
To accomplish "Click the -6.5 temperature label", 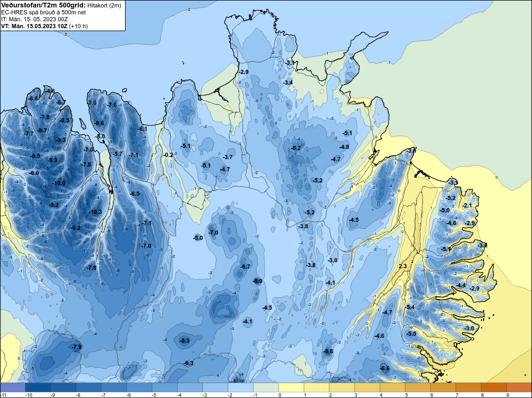I will [x=135, y=194].
